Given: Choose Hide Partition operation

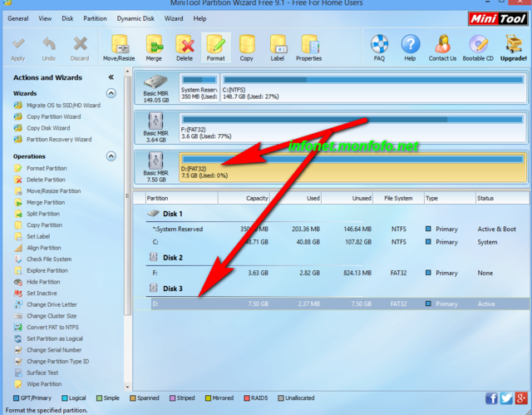Looking at the screenshot, I should [x=43, y=282].
